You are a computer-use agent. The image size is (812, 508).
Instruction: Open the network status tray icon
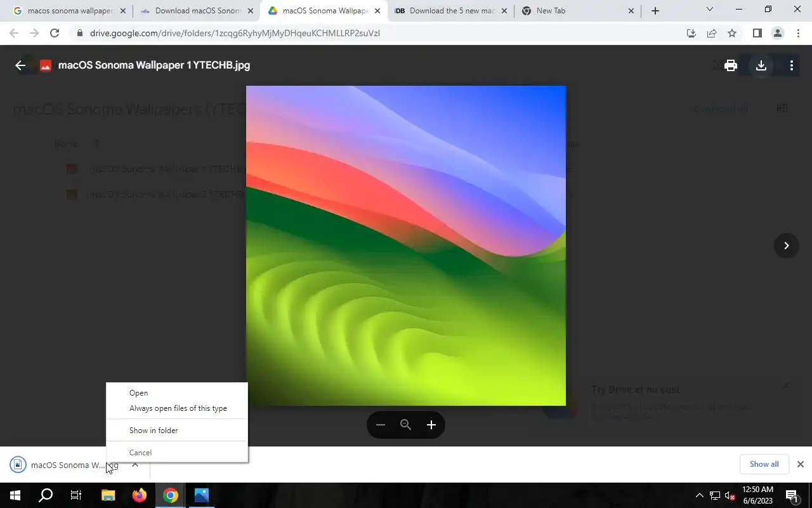pos(715,495)
